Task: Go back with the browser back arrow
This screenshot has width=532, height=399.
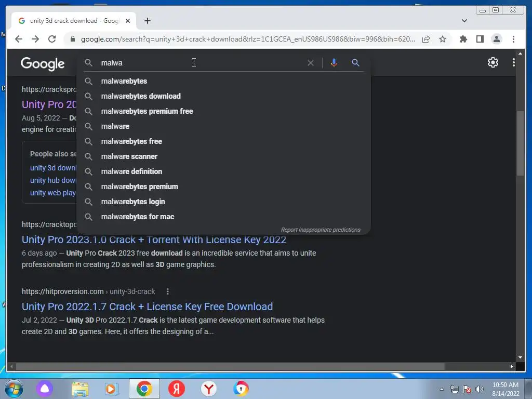Action: point(19,39)
